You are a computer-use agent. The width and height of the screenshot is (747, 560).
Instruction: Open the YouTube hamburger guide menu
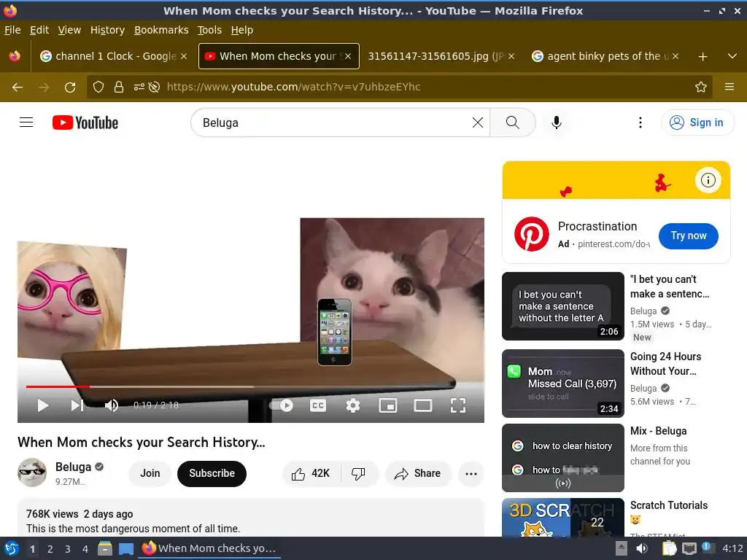pyautogui.click(x=26, y=122)
